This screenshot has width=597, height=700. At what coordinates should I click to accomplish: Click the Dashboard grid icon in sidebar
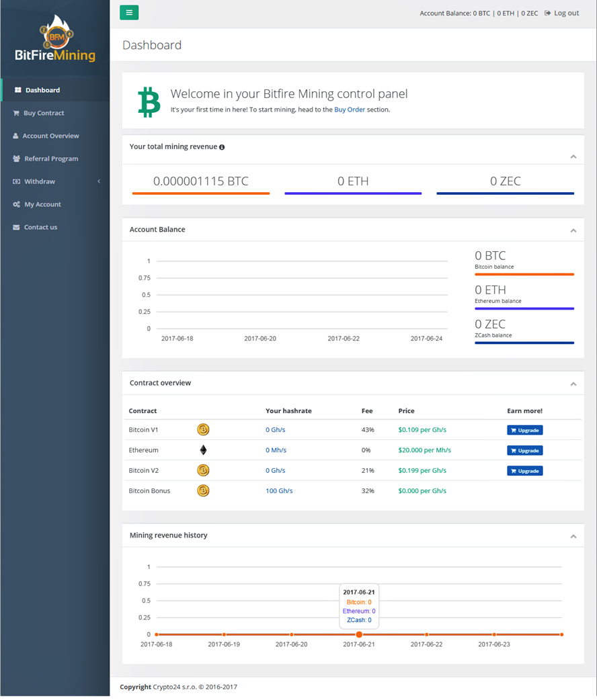click(x=18, y=90)
